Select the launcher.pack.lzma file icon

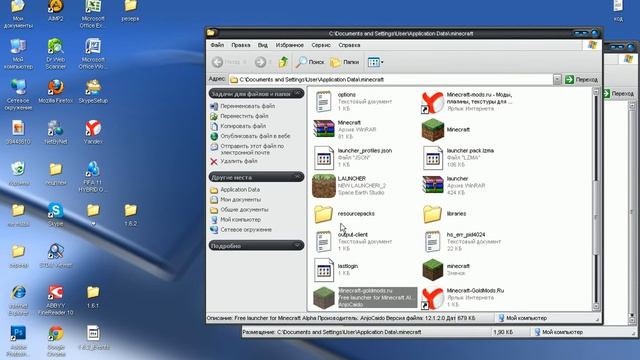pyautogui.click(x=433, y=158)
